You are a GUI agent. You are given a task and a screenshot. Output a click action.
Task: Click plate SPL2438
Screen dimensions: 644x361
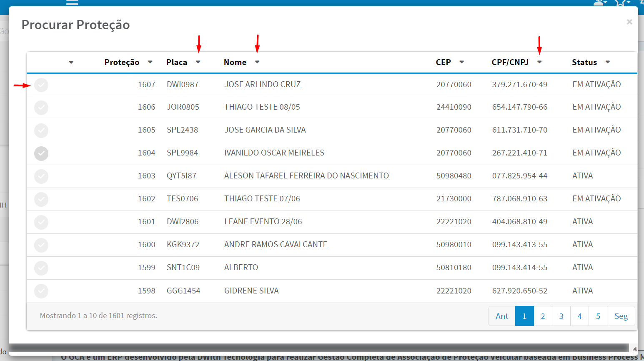click(x=183, y=130)
